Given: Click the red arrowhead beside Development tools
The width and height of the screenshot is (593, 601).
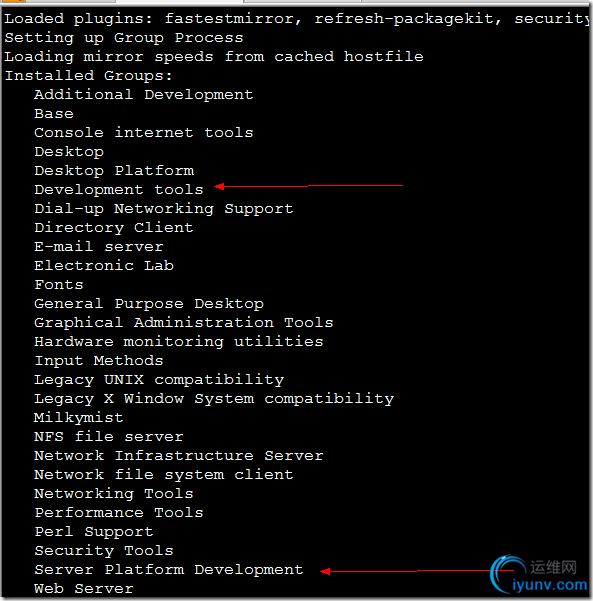Looking at the screenshot, I should (x=219, y=187).
